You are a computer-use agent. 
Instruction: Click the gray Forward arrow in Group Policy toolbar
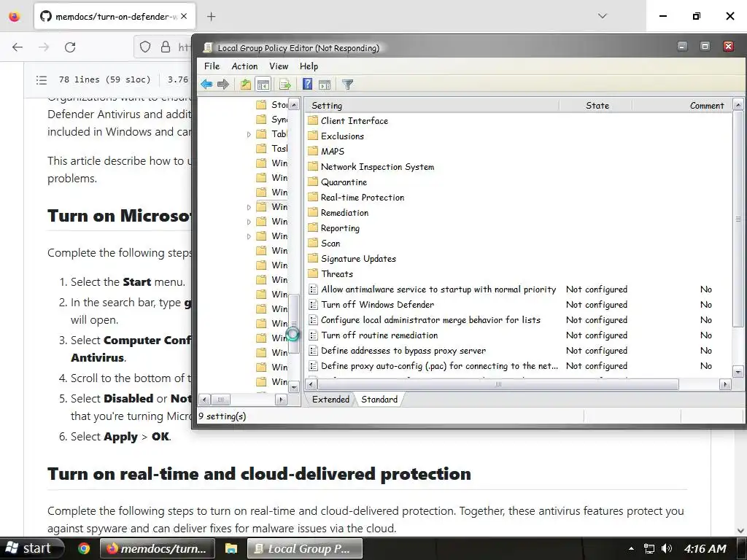[223, 85]
